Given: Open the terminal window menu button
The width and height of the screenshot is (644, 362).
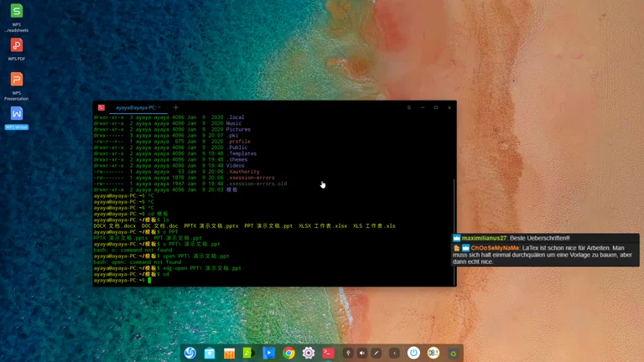Looking at the screenshot, I should pos(409,107).
